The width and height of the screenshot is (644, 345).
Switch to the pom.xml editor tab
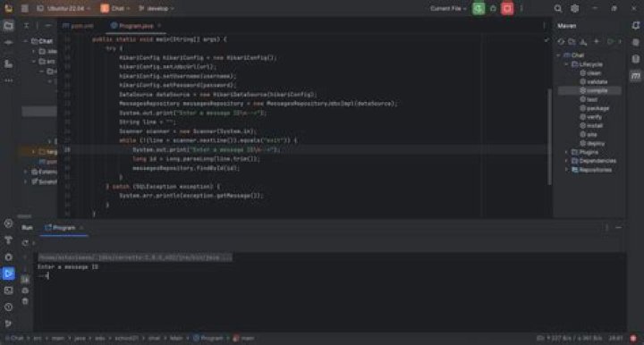[78, 26]
